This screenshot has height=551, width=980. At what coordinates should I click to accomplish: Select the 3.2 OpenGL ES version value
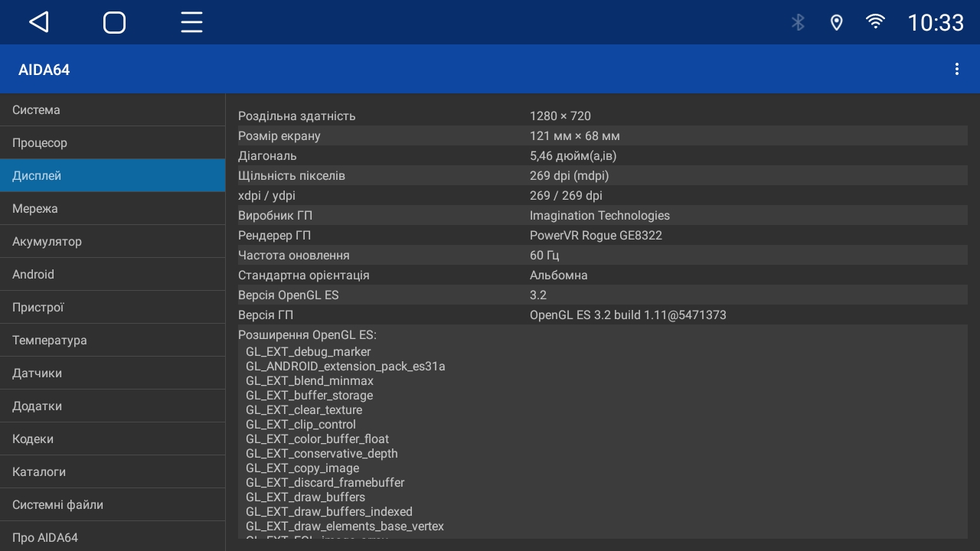538,295
